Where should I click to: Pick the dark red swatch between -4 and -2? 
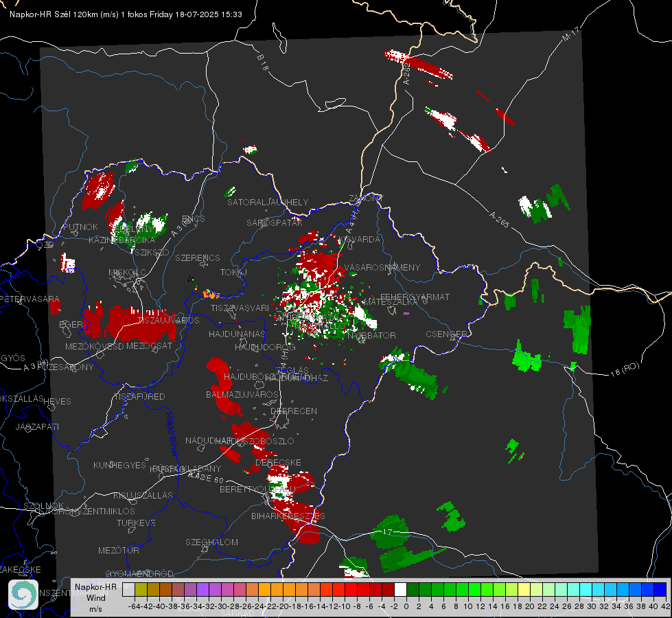(388, 589)
